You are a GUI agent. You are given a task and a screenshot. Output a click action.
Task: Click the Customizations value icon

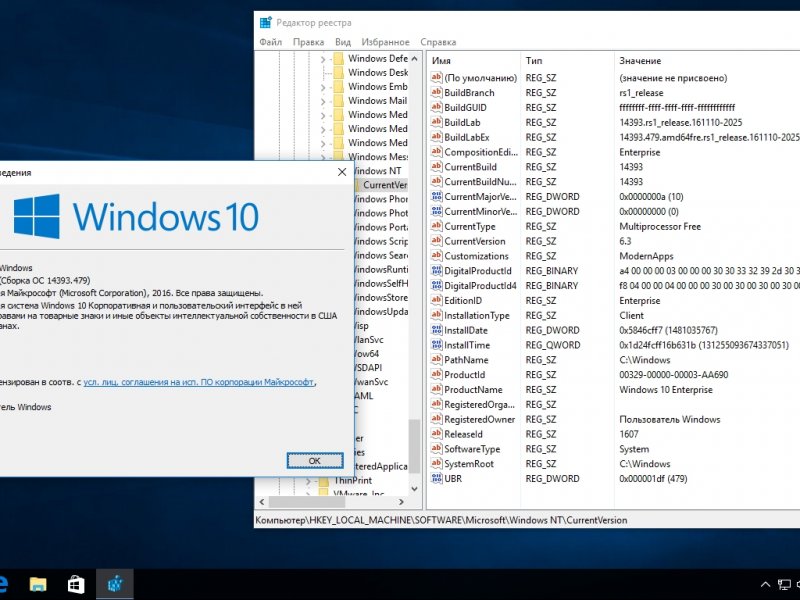(x=436, y=256)
